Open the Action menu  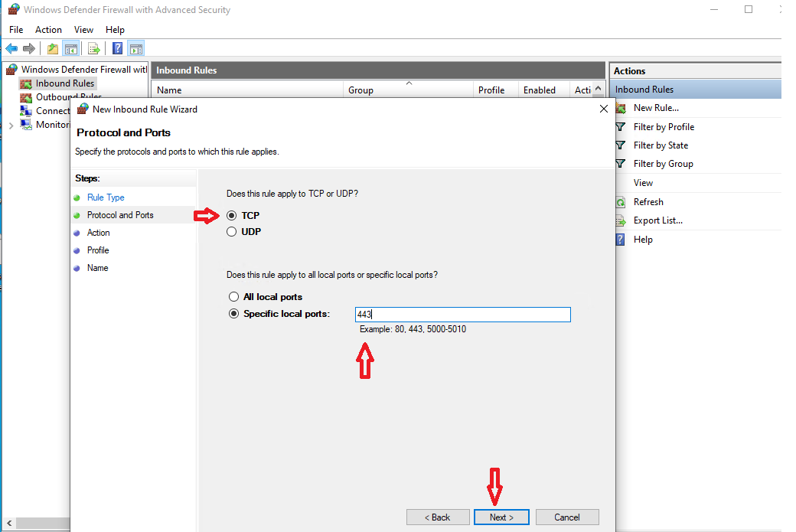coord(48,30)
